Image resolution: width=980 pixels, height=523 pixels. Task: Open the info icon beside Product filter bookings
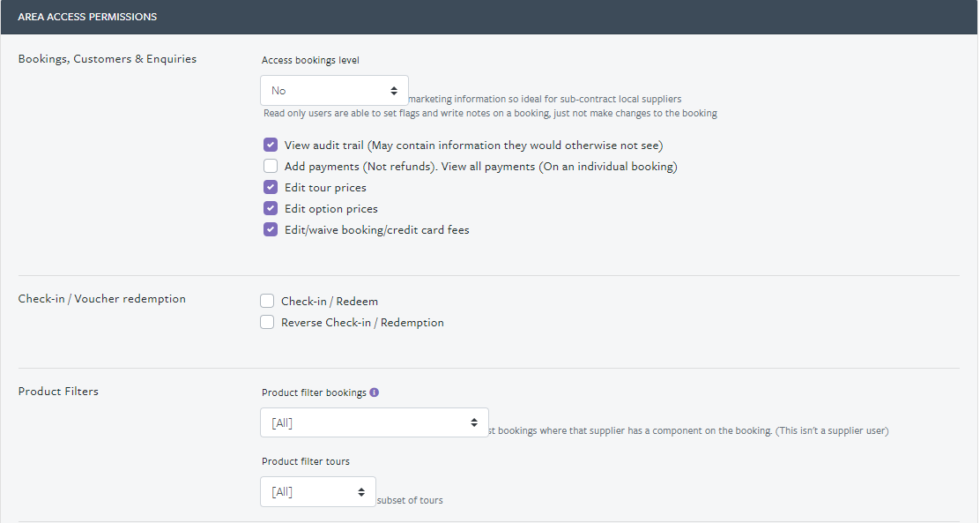374,392
